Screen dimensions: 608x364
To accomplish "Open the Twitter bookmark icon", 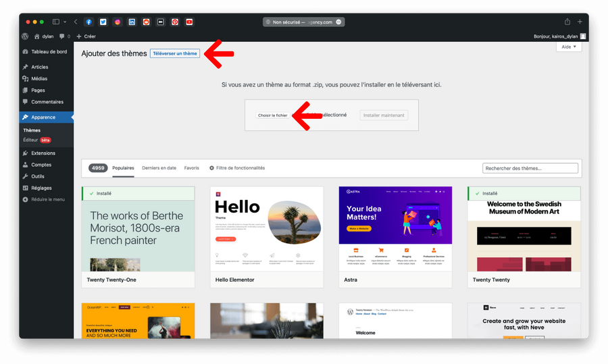I will point(103,22).
